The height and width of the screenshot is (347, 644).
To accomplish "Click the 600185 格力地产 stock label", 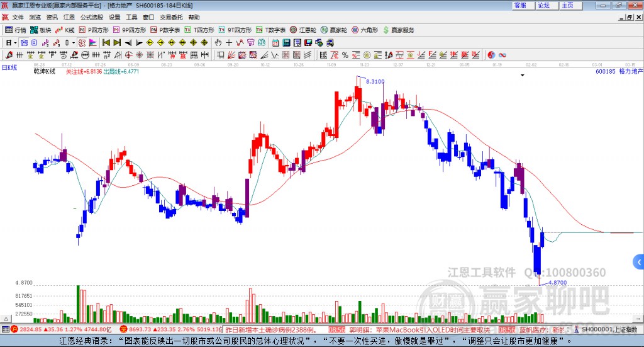I will click(619, 72).
